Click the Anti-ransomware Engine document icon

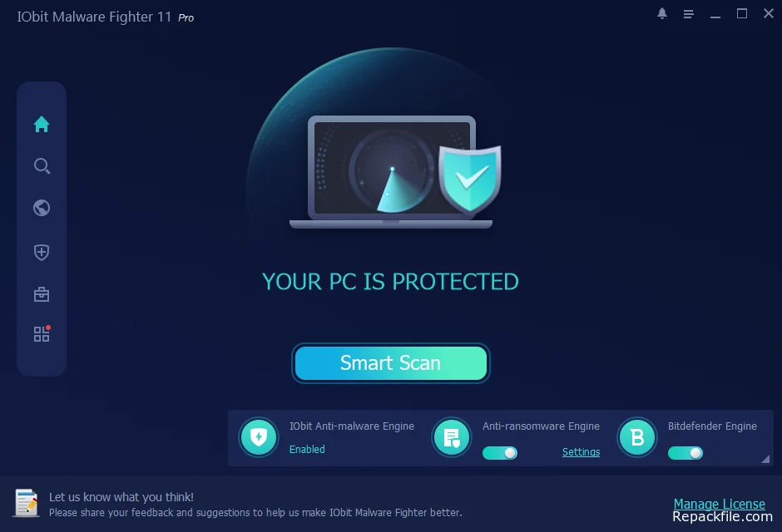pyautogui.click(x=452, y=437)
